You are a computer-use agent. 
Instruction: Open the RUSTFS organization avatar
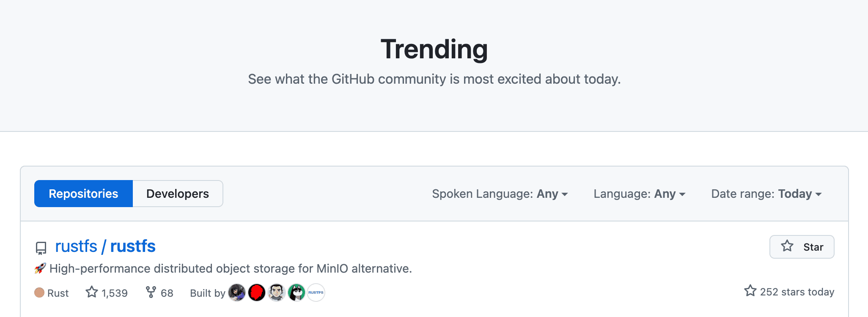[x=316, y=292]
